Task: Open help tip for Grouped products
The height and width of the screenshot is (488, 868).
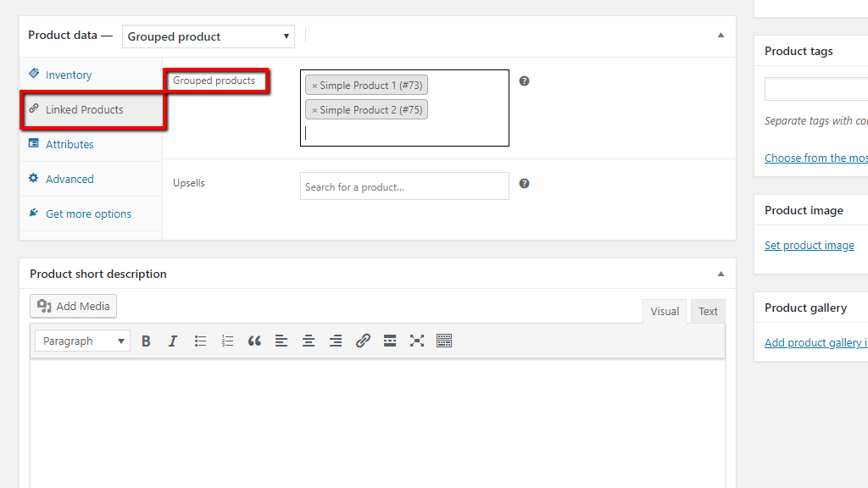Action: tap(524, 81)
